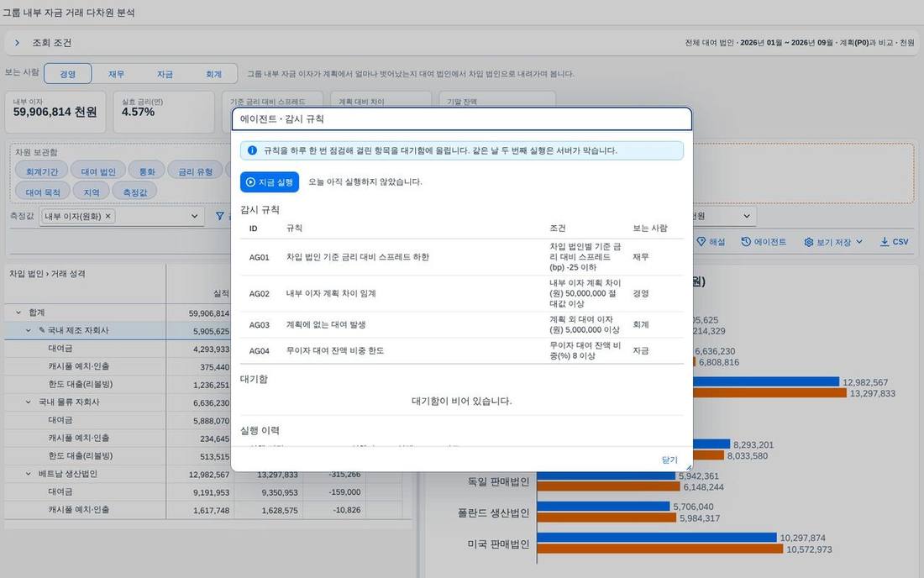Select the 측정값 dimension chip

[x=135, y=192]
